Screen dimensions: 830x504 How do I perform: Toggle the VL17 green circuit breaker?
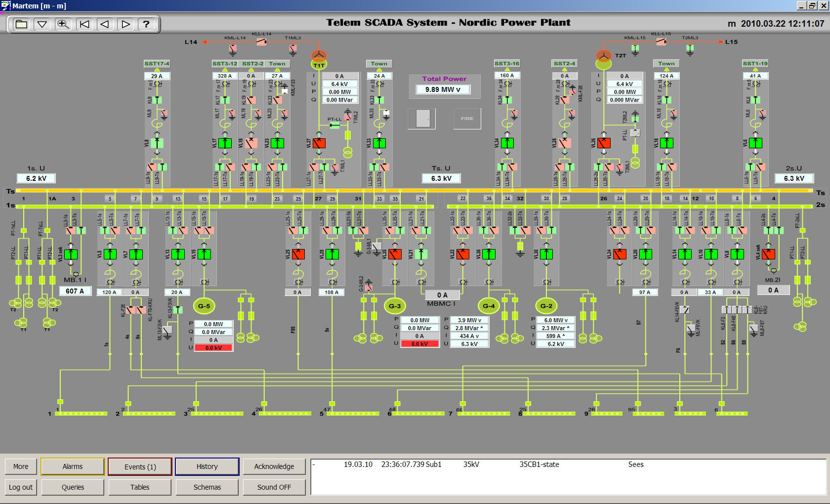(x=225, y=143)
